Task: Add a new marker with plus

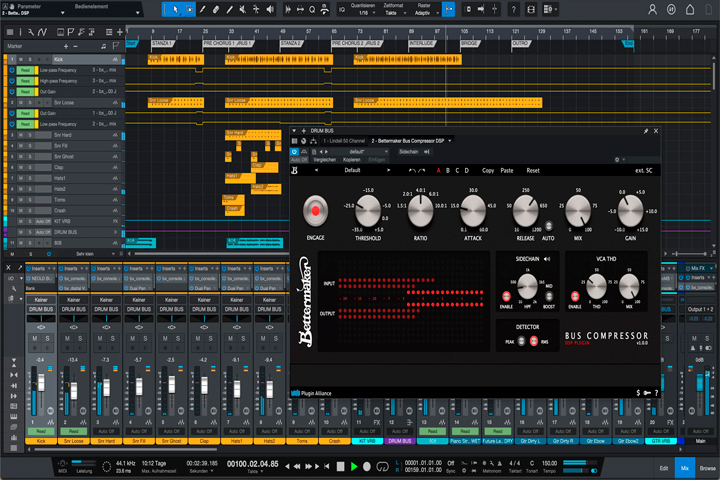Action: (x=66, y=46)
